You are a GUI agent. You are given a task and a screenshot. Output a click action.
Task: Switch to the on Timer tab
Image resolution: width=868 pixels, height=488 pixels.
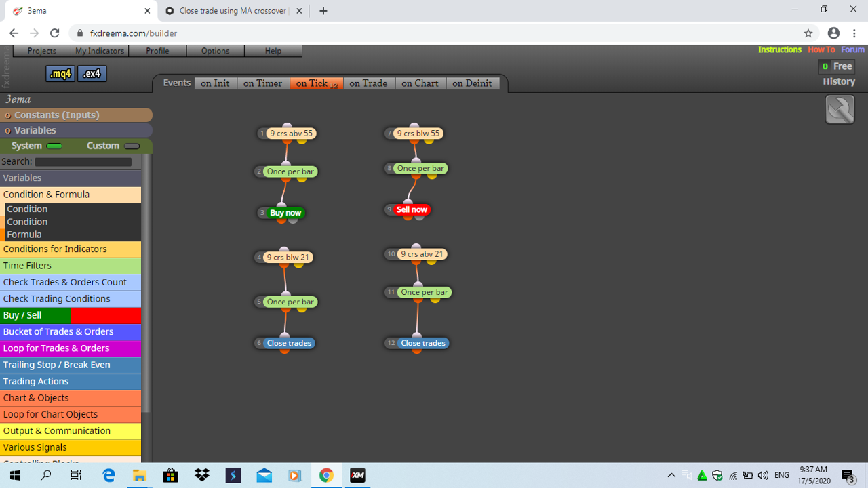[x=262, y=83]
